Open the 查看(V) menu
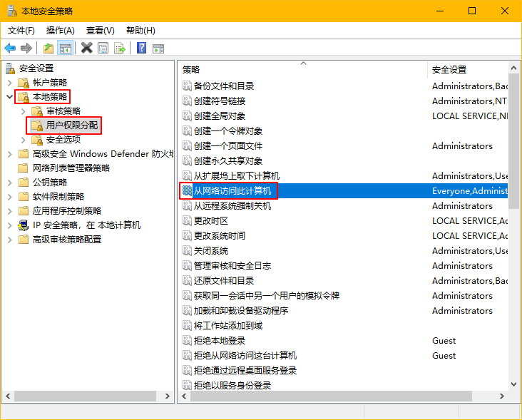Image resolution: width=522 pixels, height=420 pixels. (101, 31)
